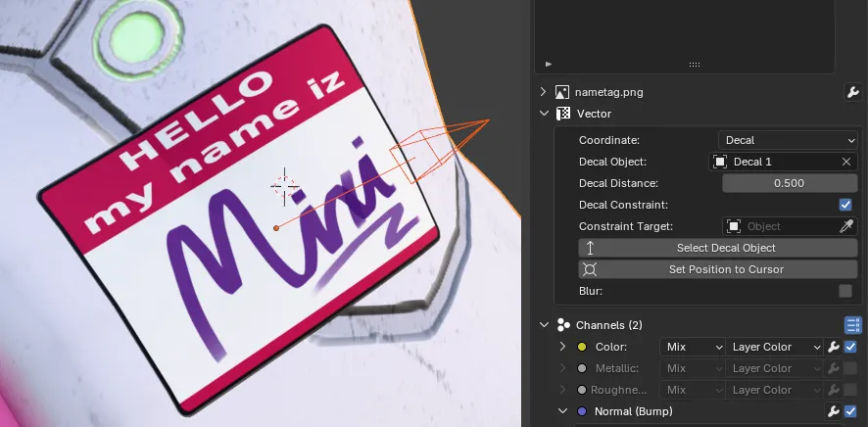Click the wrench icon next to nametag.png

853,92
